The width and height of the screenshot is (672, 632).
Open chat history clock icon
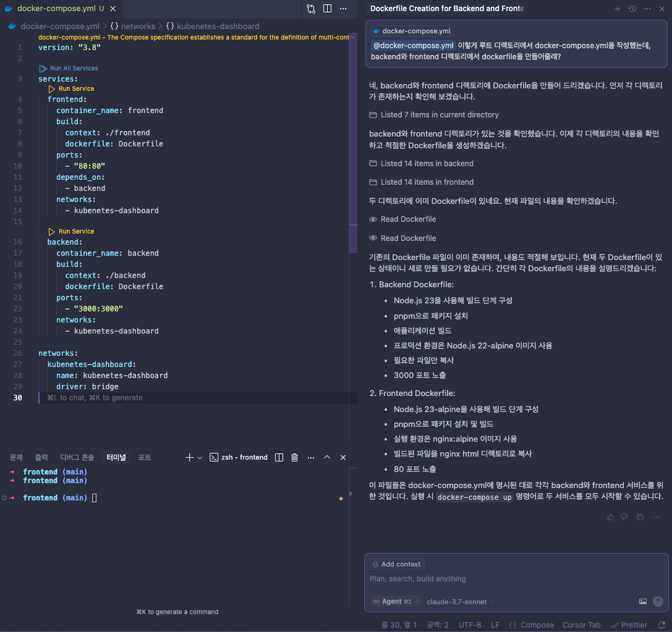(632, 9)
